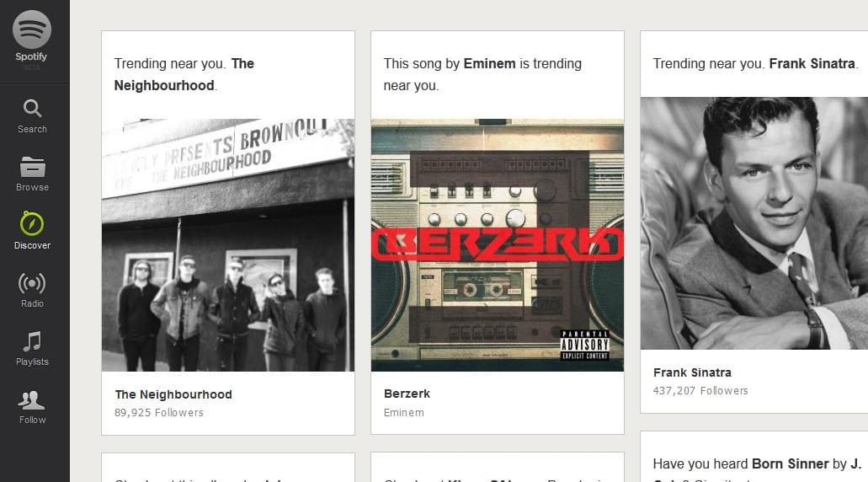Click bold Eminem link in headline

489,63
